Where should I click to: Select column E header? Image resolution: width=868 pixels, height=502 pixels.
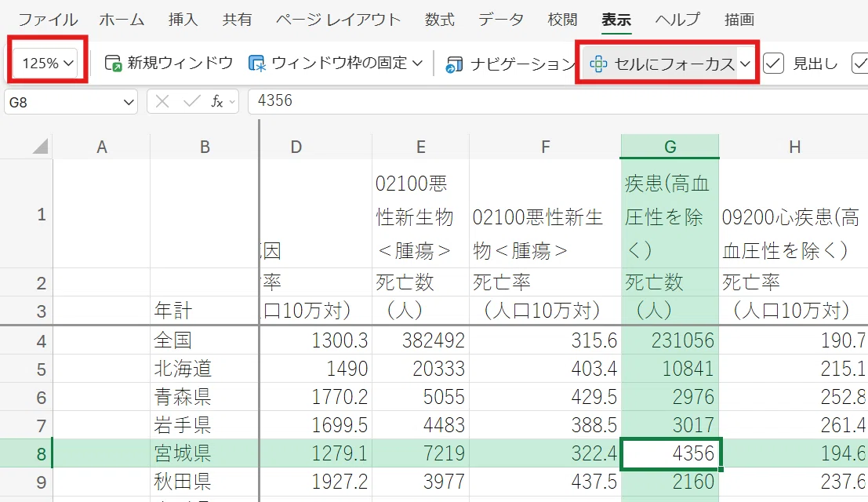pyautogui.click(x=421, y=147)
